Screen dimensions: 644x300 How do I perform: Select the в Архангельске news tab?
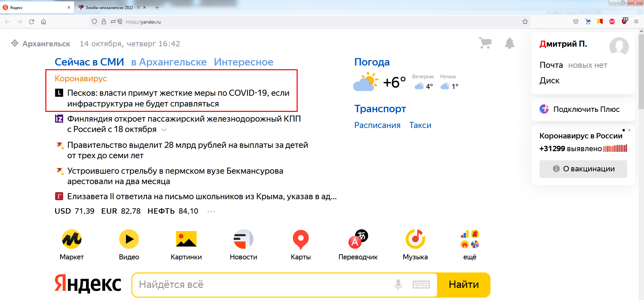[x=169, y=62]
